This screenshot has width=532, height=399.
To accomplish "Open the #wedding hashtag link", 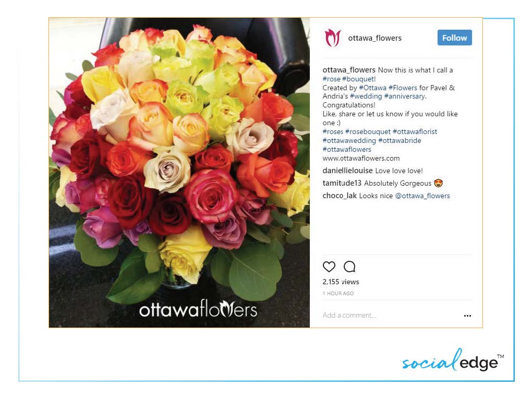I will (x=366, y=96).
